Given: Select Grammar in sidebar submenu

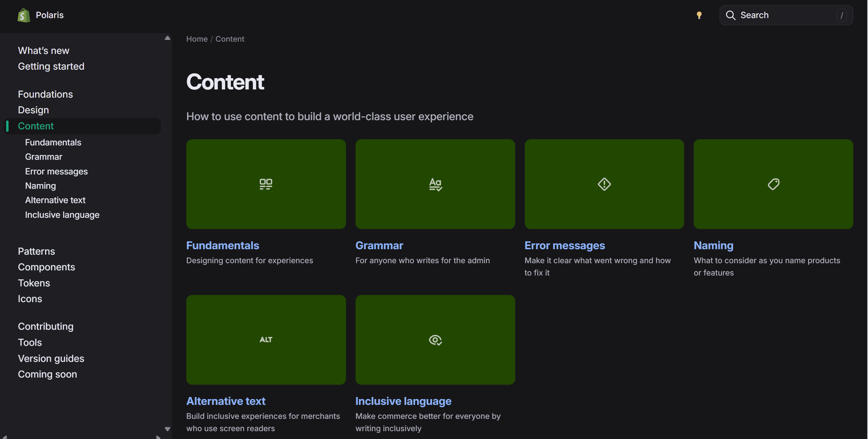Looking at the screenshot, I should coord(44,157).
